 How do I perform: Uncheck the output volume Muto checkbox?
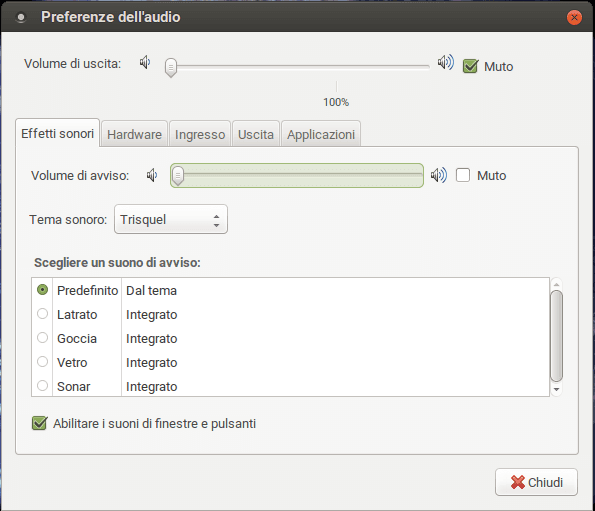pos(471,66)
